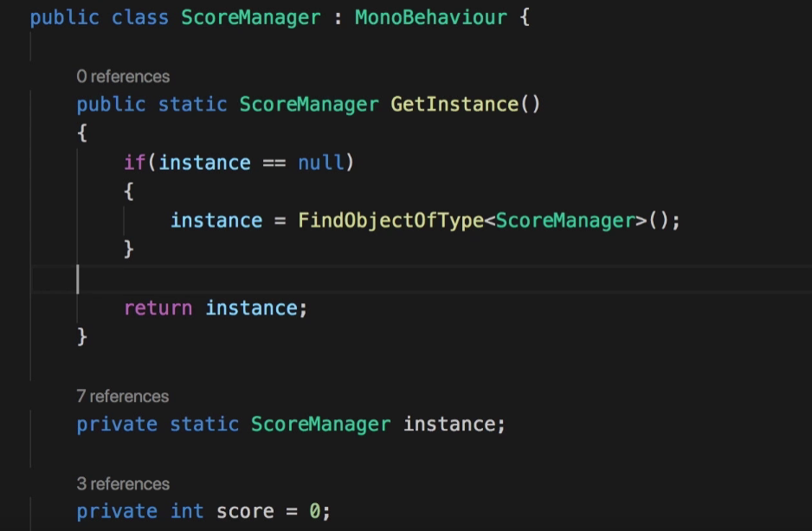Open the '7 references' code lens link
This screenshot has height=531, width=812.
pyautogui.click(x=123, y=397)
